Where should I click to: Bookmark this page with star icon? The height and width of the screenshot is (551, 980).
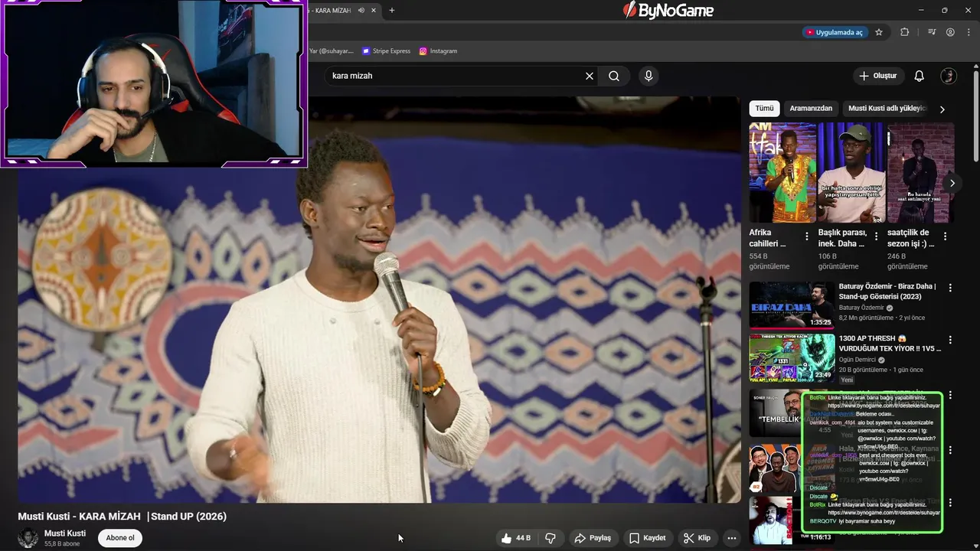tap(879, 32)
